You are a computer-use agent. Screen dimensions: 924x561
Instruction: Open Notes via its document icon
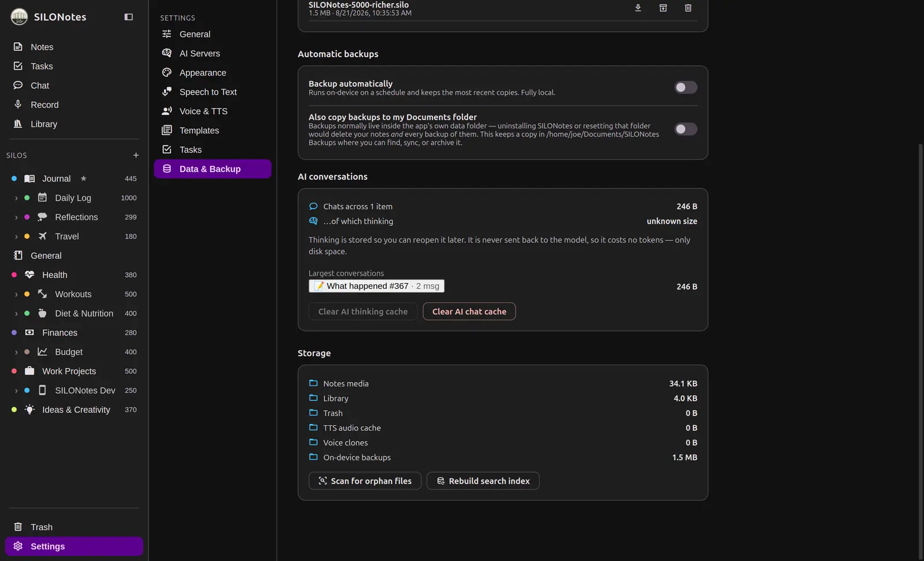pyautogui.click(x=18, y=47)
